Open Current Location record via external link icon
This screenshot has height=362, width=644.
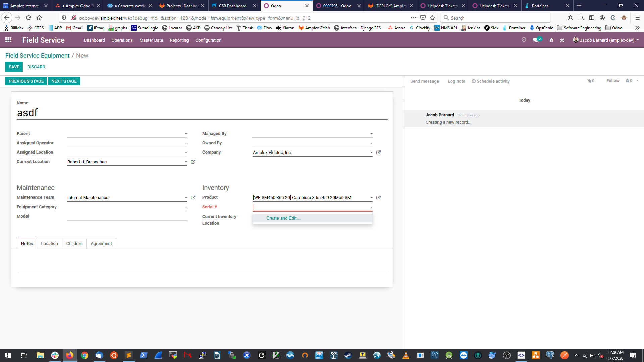click(193, 162)
